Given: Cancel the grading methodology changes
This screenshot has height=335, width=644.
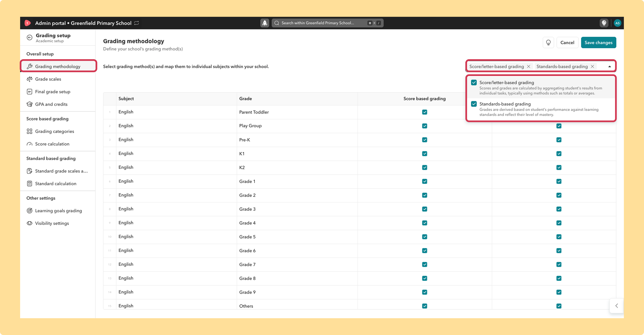Looking at the screenshot, I should coord(567,43).
